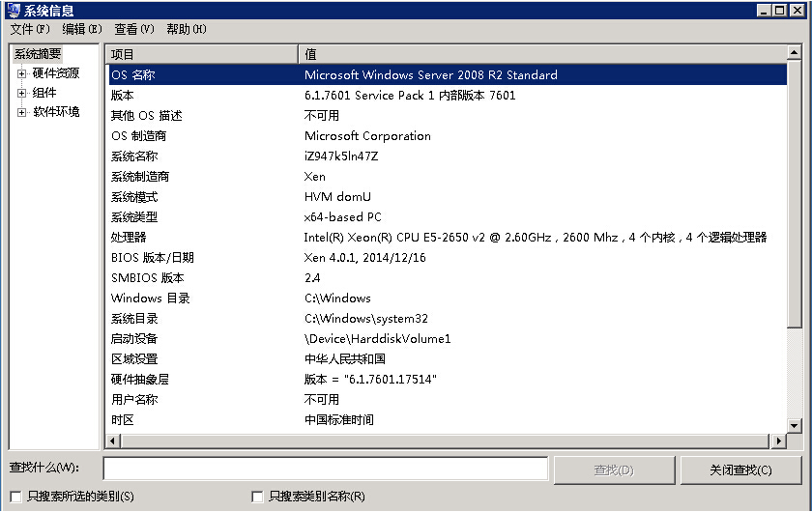This screenshot has width=812, height=512.
Task: Click the vertical scrollbar up arrow
Action: tap(794, 52)
